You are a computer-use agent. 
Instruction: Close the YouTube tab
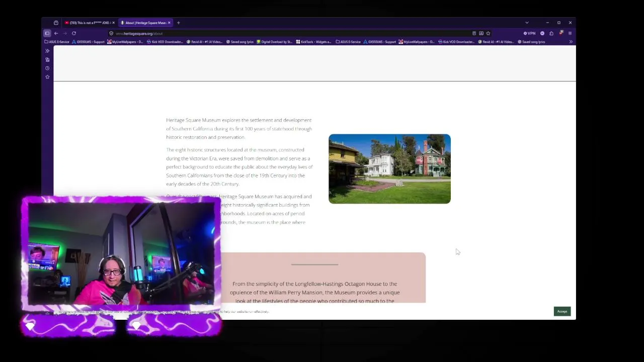pos(114,23)
